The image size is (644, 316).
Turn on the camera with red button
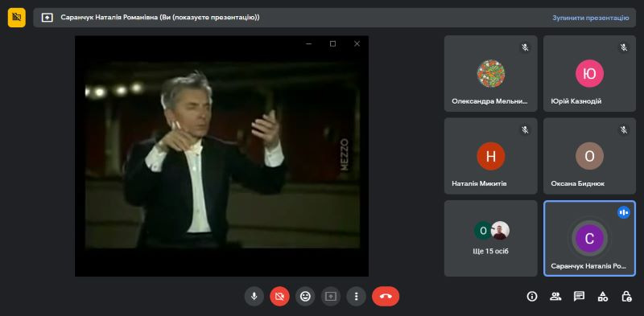click(279, 297)
